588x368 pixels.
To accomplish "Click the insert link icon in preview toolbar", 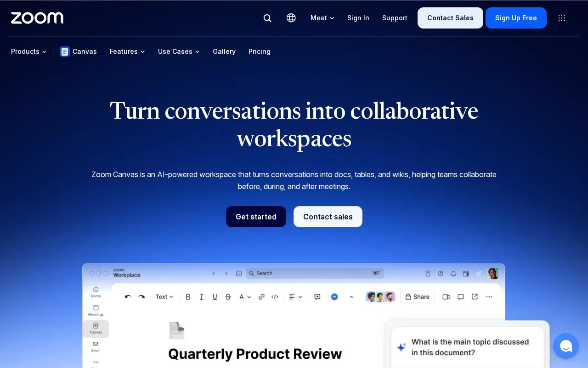I will 261,297.
